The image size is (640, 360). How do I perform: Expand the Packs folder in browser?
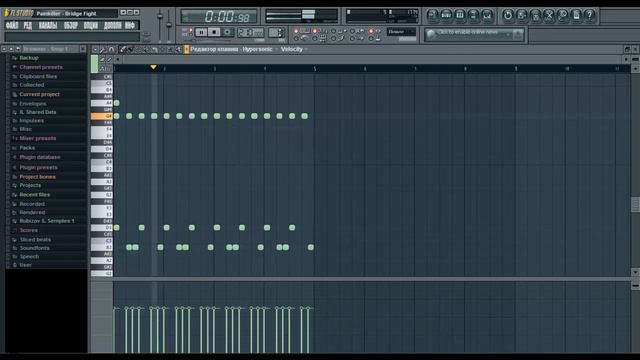[27, 148]
